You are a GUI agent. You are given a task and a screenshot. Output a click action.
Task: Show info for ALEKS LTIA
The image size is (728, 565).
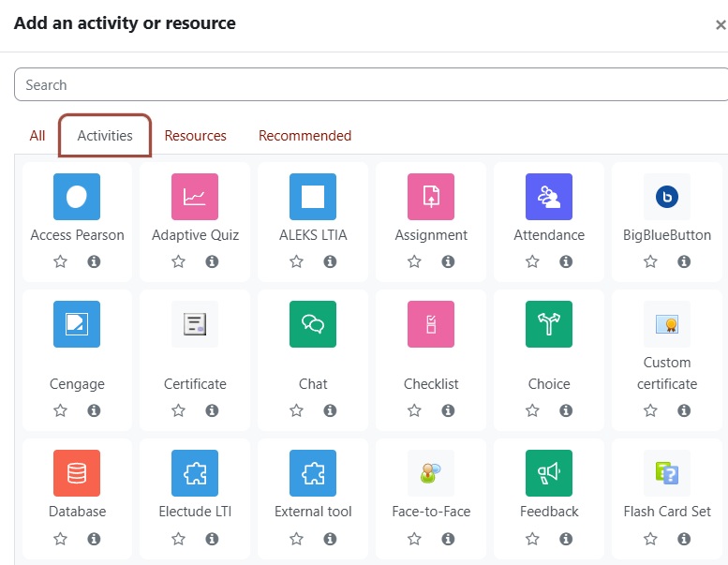330,261
